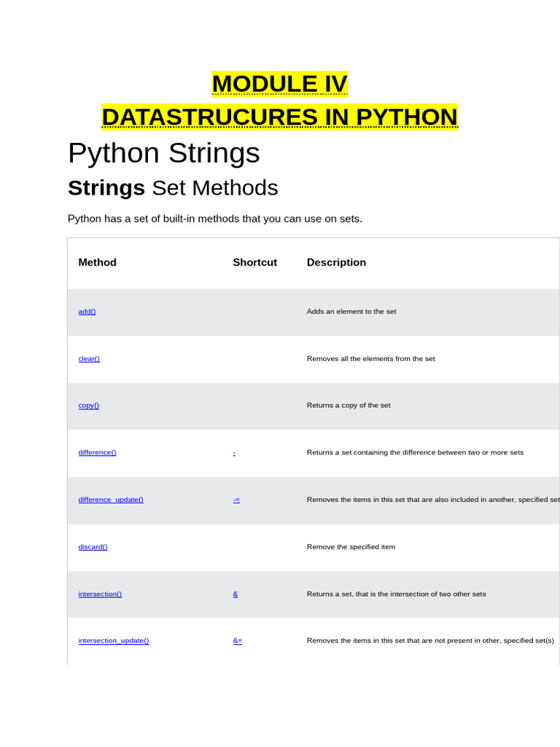Open the difference() method link
The image size is (560, 747).
97,452
